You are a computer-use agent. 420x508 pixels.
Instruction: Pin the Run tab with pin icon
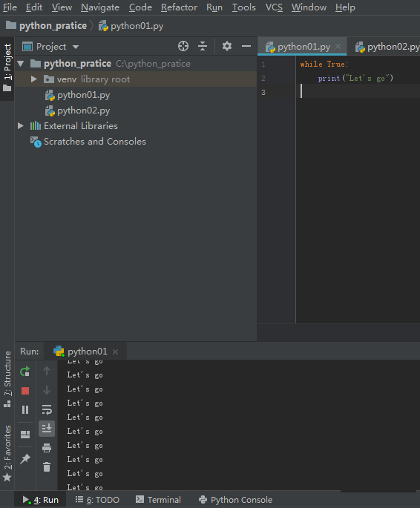(x=25, y=459)
